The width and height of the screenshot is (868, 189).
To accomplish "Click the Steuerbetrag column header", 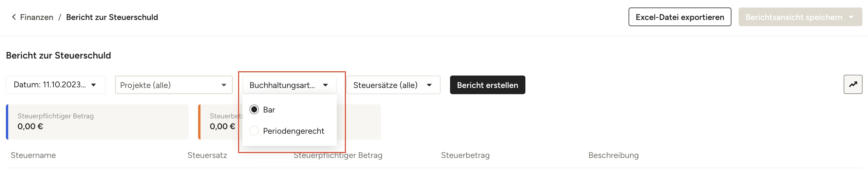I will point(465,155).
